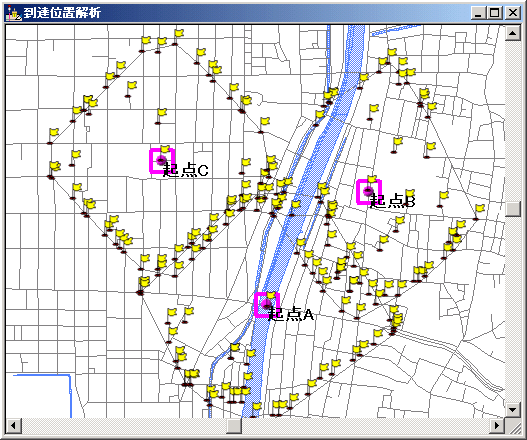Click the horizontal scrollbar left arrow
Viewport: 527px width, 440px height.
(x=14, y=426)
